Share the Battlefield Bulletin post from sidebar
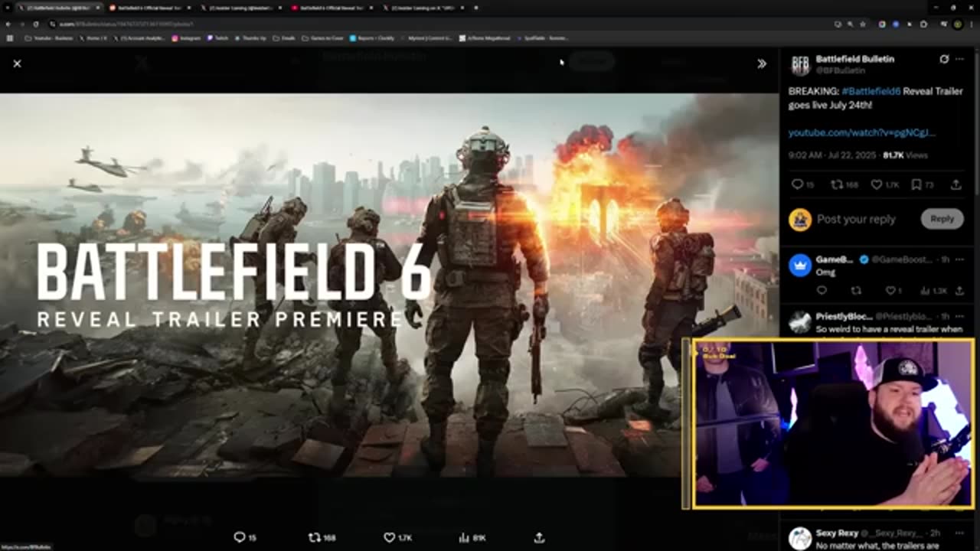The width and height of the screenshot is (980, 551). coord(955,184)
